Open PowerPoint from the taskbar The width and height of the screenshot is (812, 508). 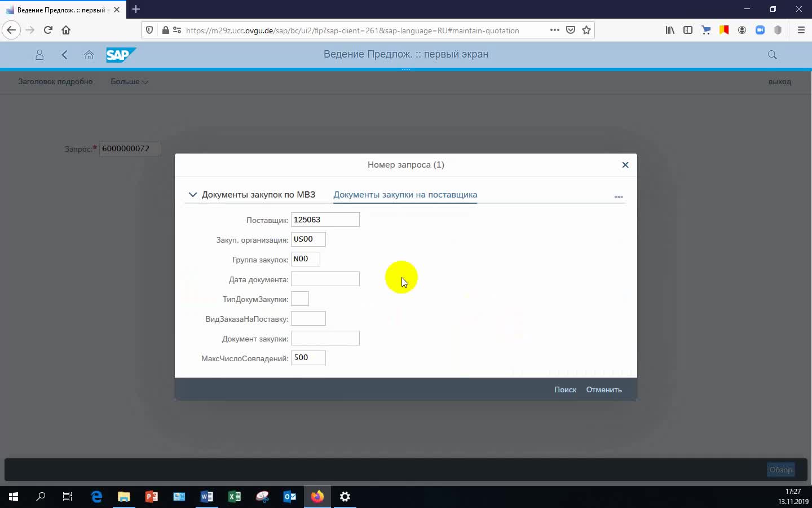tap(152, 497)
